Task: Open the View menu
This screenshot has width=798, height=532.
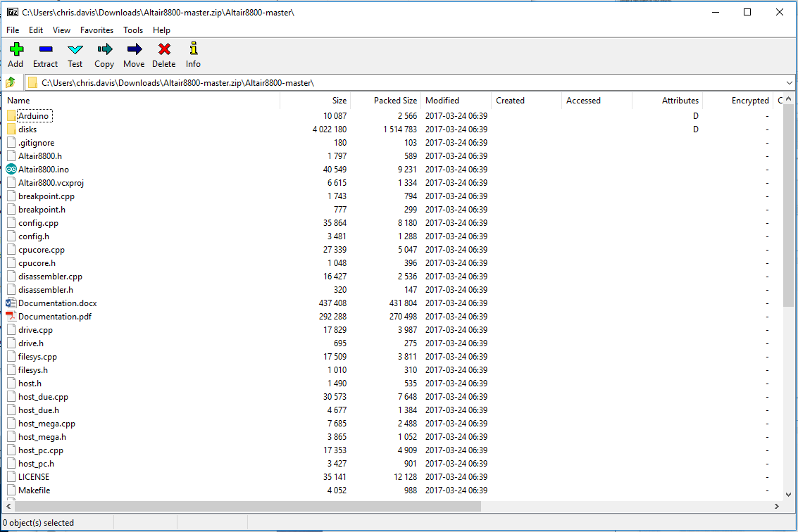Action: [x=61, y=30]
